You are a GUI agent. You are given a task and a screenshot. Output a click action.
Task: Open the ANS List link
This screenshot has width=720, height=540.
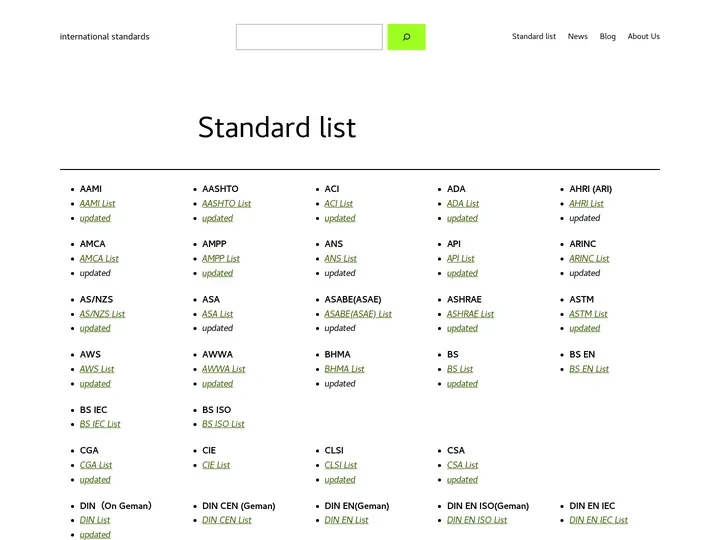(x=340, y=259)
